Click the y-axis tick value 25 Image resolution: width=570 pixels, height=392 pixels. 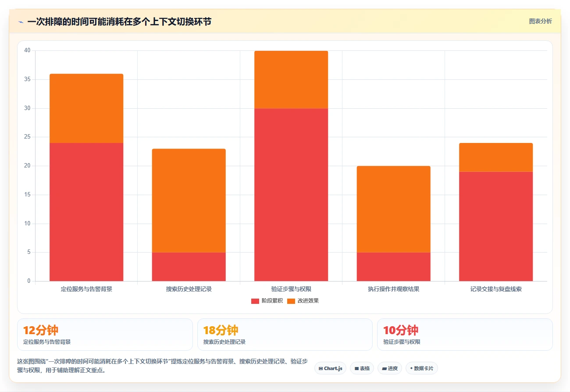point(27,137)
